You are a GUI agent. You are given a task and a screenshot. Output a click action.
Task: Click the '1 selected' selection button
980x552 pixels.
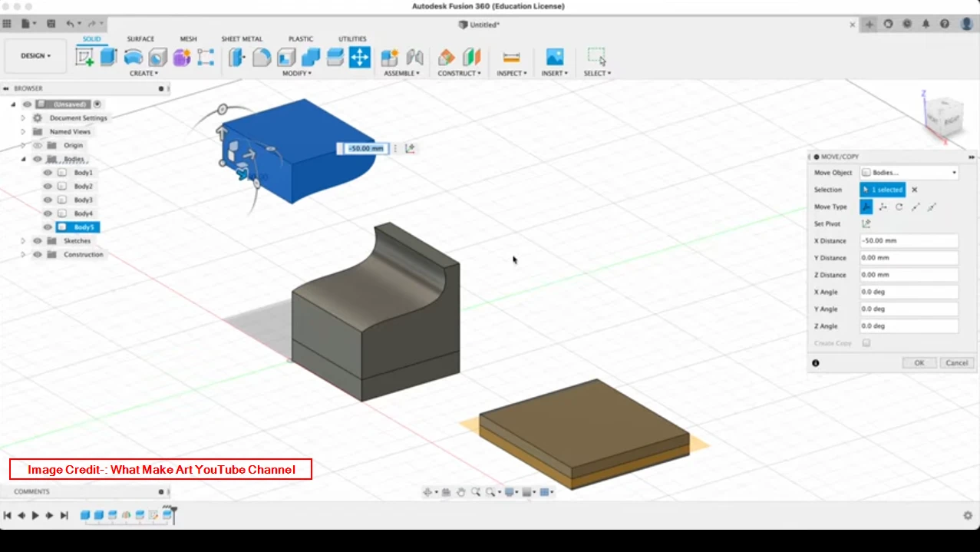coord(883,190)
